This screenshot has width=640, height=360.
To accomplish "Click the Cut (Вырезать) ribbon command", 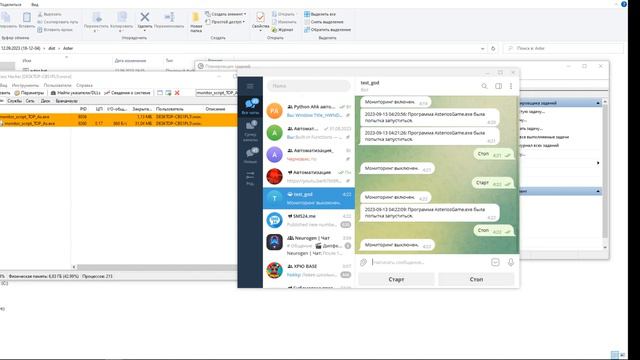I will coord(49,14).
